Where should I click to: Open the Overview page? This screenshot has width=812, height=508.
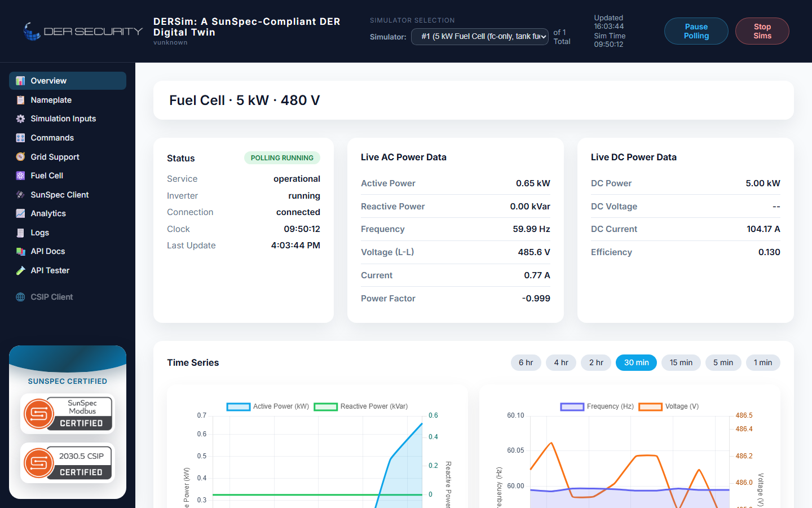point(68,81)
